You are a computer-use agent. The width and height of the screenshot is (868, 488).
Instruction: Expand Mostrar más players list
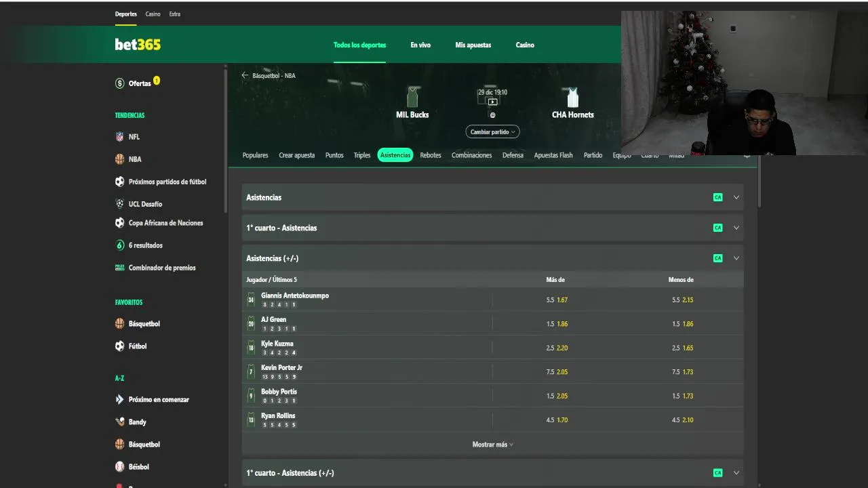[x=493, y=445]
